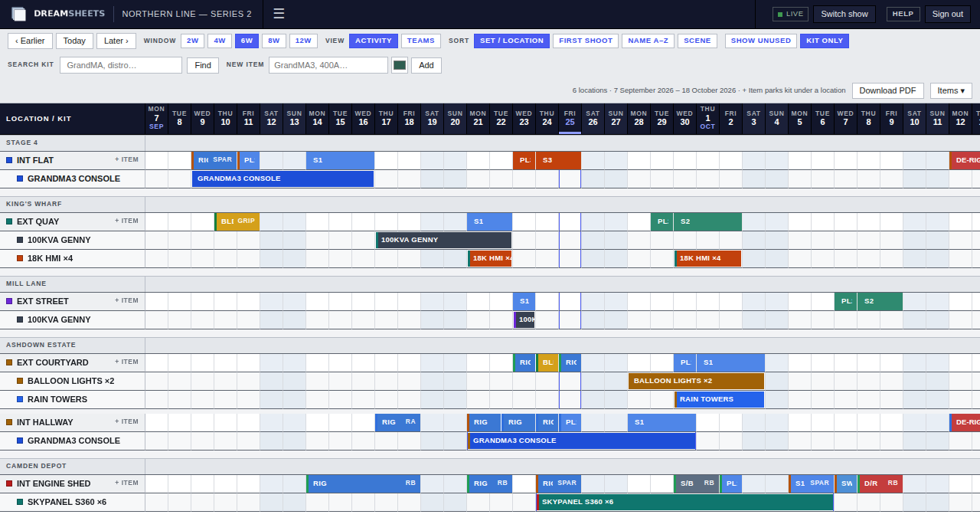
Task: Sort by Name A–Z
Action: coord(648,41)
